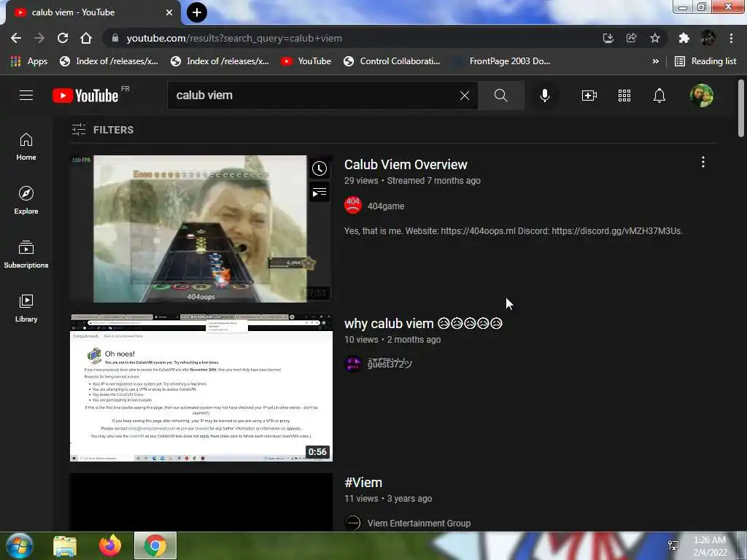Start voice search with the microphone
Screen dimensions: 747x560
pyautogui.click(x=544, y=96)
